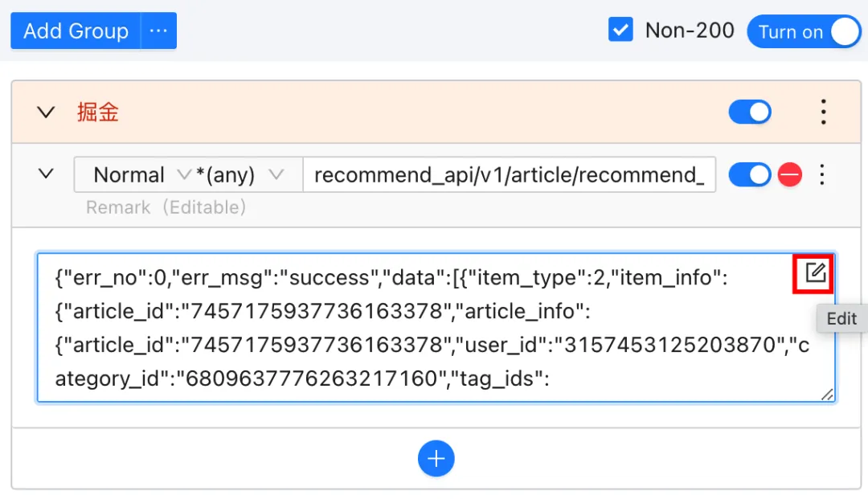This screenshot has width=868, height=499.
Task: Remove the rule with red minus icon
Action: 790,175
